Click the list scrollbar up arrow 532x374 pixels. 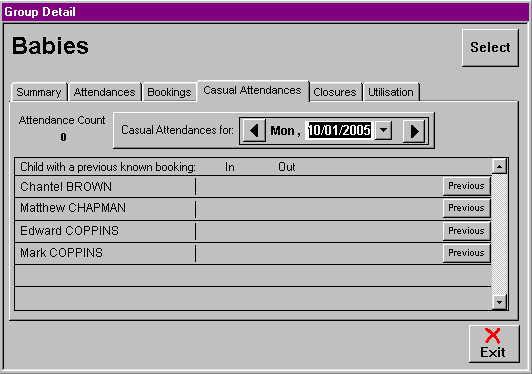pos(499,167)
